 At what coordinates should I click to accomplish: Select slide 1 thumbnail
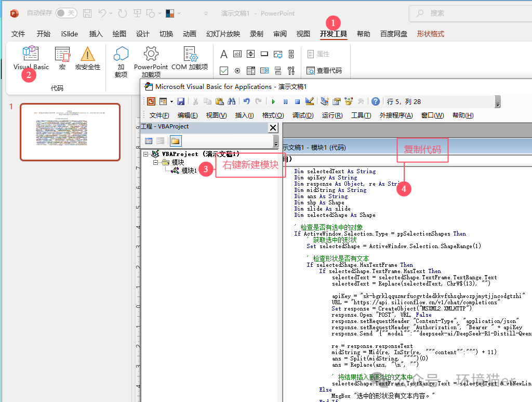pyautogui.click(x=70, y=132)
